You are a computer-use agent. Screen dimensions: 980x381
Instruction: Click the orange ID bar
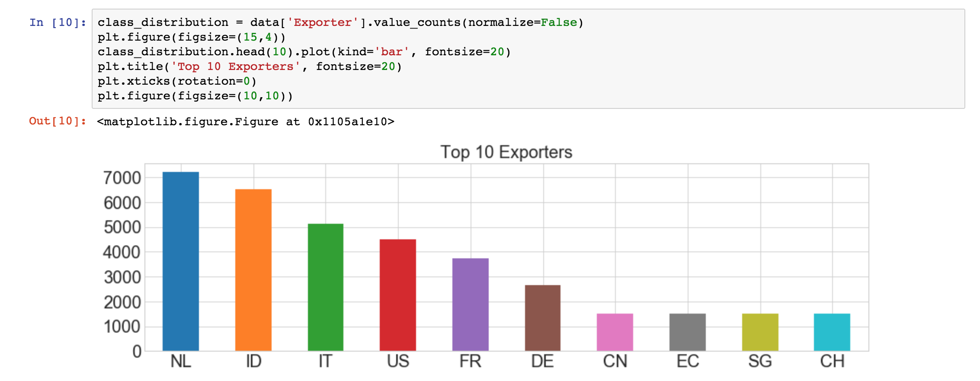[x=253, y=270]
